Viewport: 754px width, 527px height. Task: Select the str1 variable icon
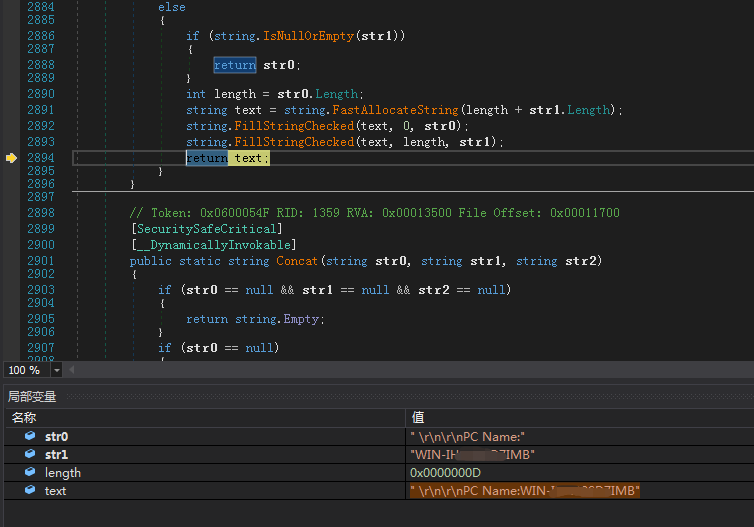pyautogui.click(x=30, y=454)
